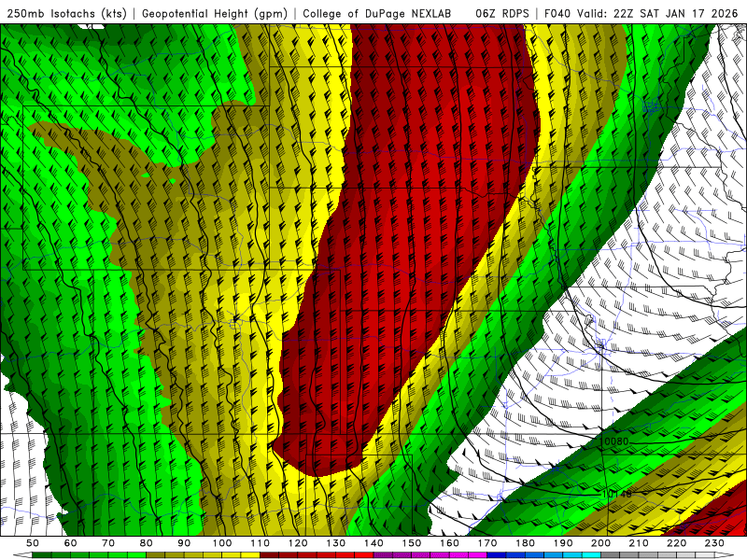
Task: Click the '200' value on color scale
Action: tap(600, 543)
